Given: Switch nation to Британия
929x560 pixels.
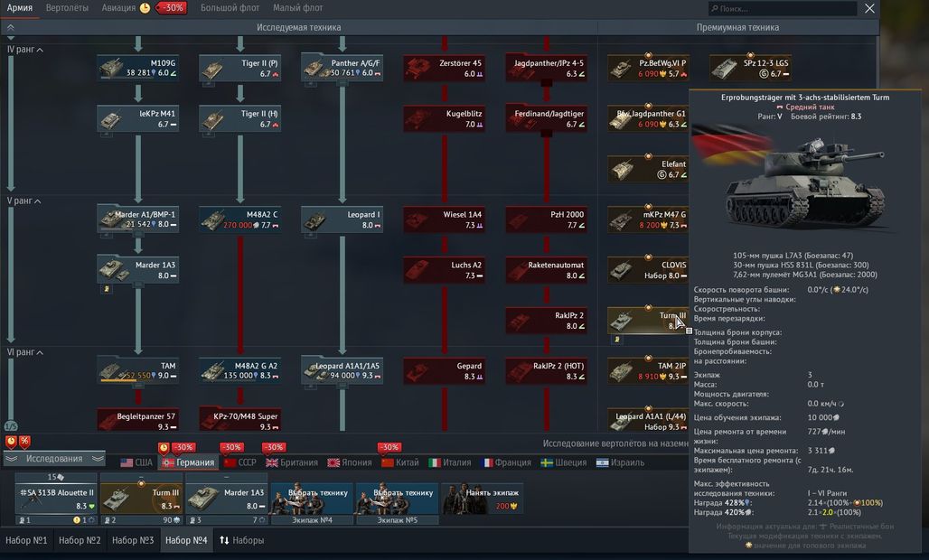Looking at the screenshot, I should pos(292,463).
